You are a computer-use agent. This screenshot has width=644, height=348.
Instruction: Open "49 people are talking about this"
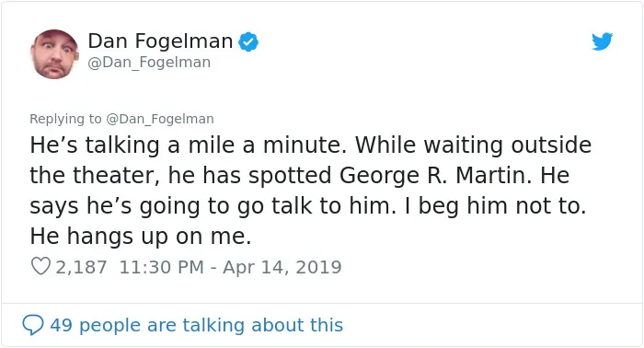point(196,325)
